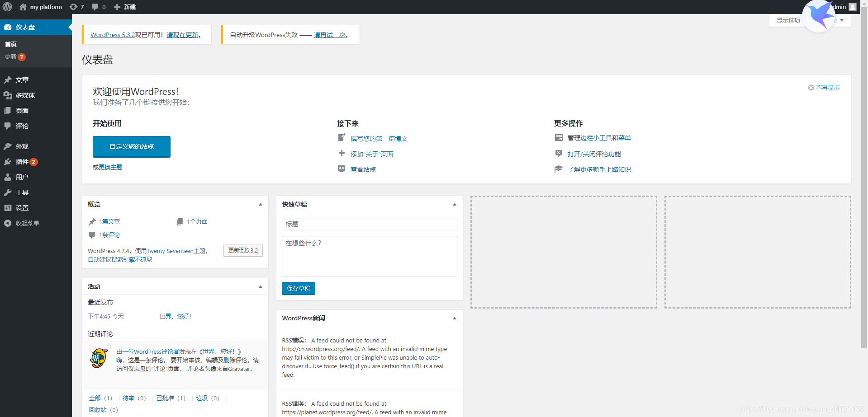Filter comments by 全部 (1)
The height and width of the screenshot is (417, 868).
pos(100,398)
